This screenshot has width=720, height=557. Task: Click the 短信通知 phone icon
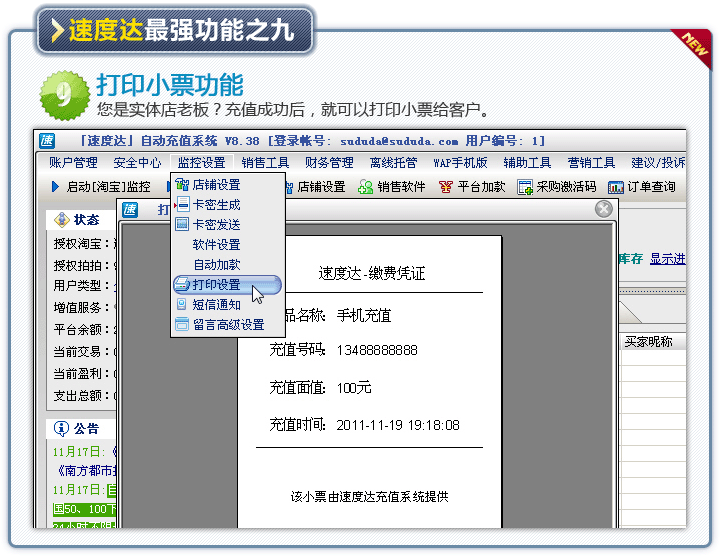[x=182, y=304]
